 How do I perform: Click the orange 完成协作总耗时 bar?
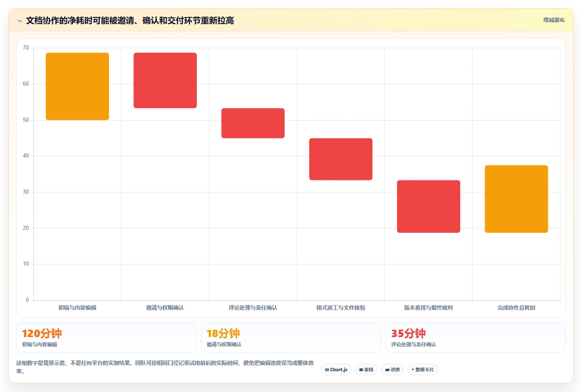[x=516, y=199]
